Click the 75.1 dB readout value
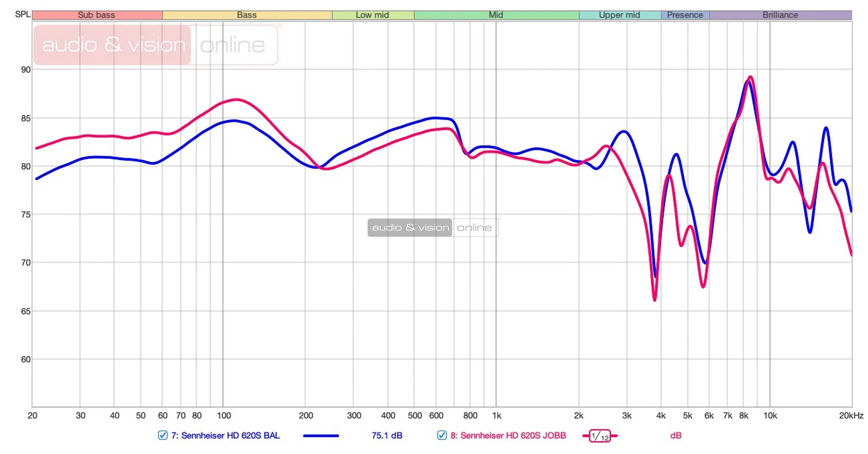 click(x=387, y=435)
